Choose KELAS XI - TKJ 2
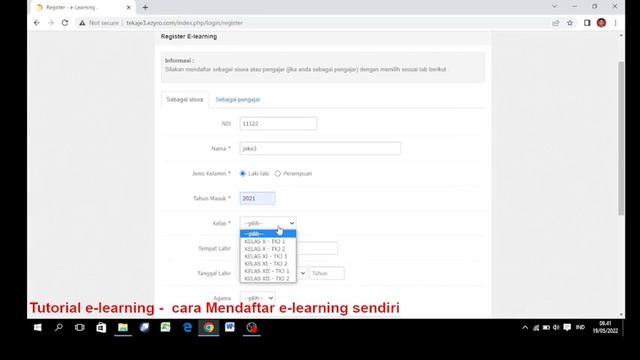The height and width of the screenshot is (360, 640). pyautogui.click(x=268, y=264)
